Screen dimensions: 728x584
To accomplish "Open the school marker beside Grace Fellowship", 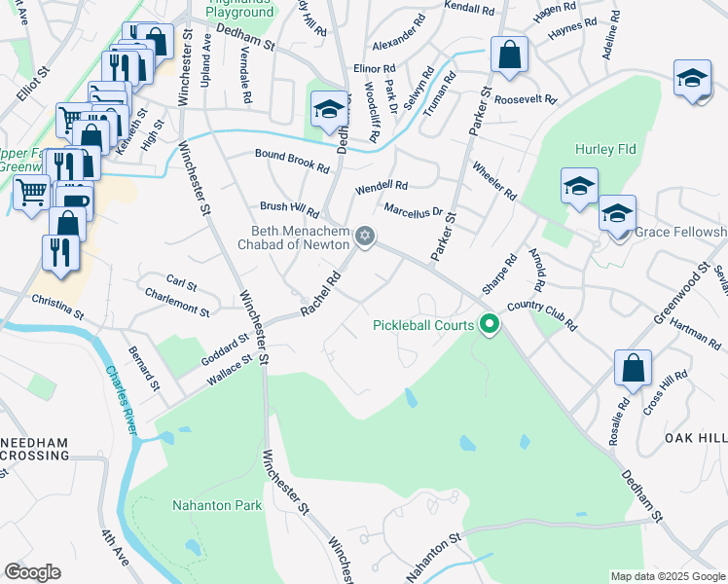I will [617, 216].
